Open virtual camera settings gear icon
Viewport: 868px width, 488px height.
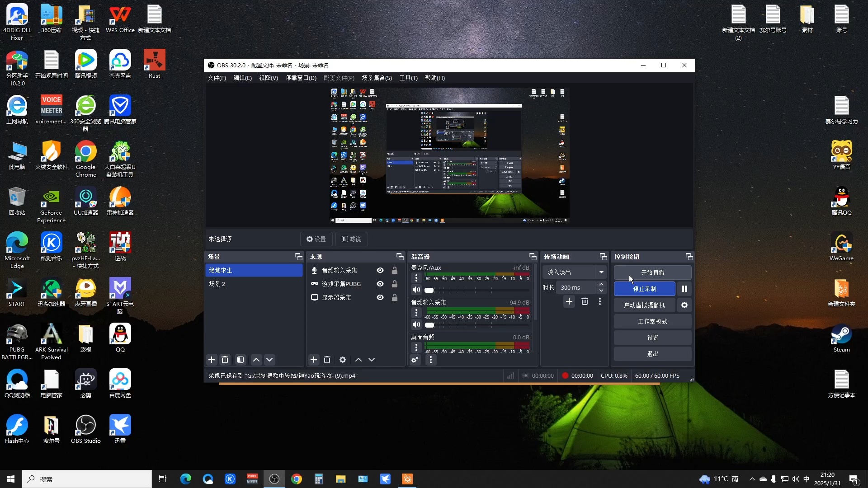point(684,305)
